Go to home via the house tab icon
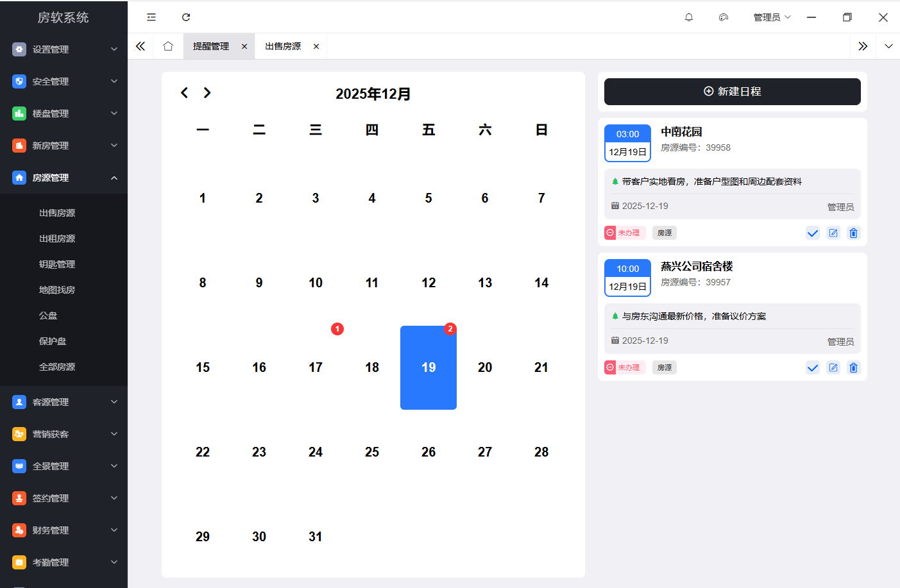Viewport: 900px width, 588px height. click(167, 46)
